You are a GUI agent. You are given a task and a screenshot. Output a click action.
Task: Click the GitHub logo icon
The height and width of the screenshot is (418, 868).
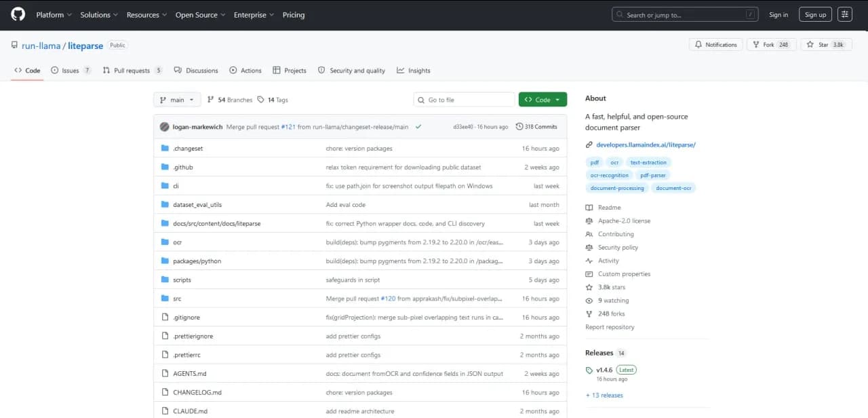coord(18,14)
